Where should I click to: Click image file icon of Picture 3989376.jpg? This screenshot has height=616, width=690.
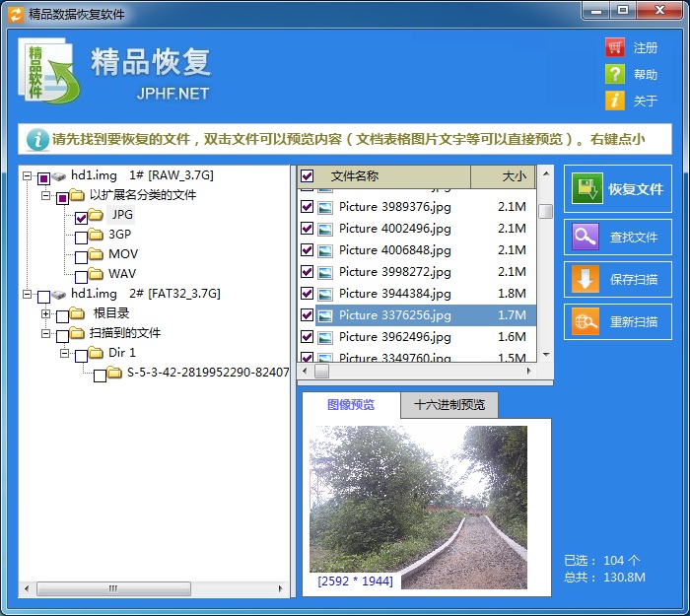pos(325,207)
